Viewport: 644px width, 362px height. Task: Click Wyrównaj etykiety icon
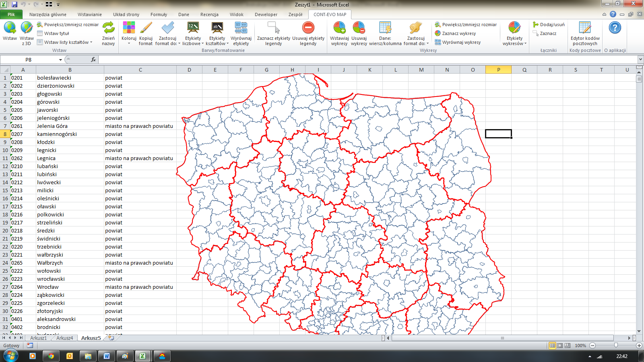241,28
